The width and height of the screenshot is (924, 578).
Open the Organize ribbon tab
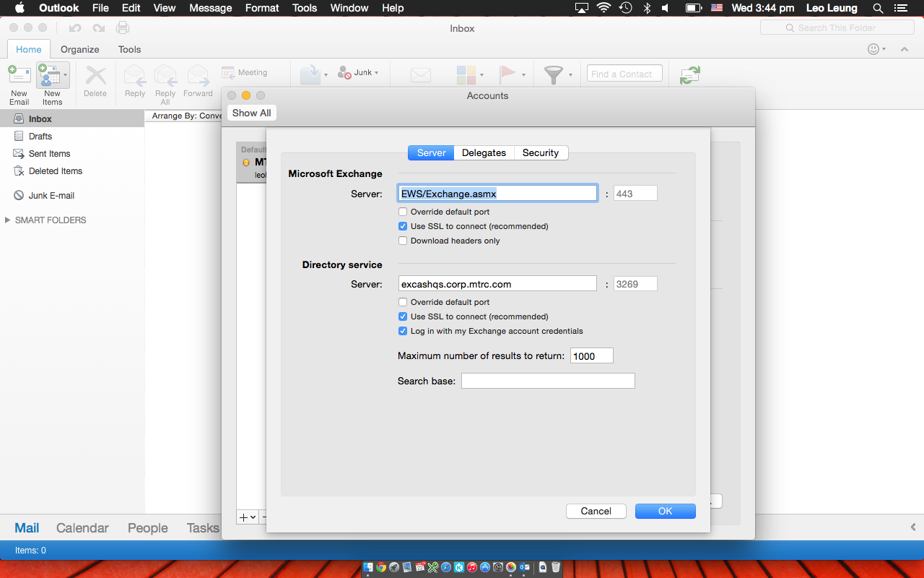(x=80, y=49)
